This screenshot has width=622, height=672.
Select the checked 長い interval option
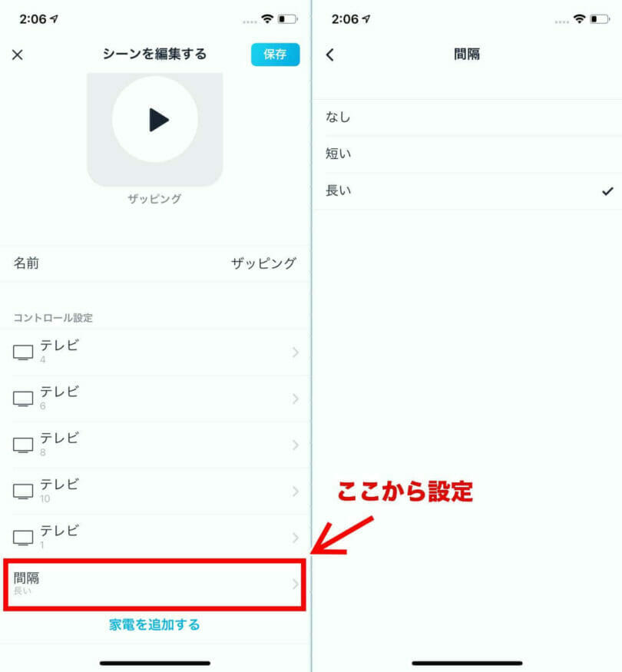coord(467,191)
